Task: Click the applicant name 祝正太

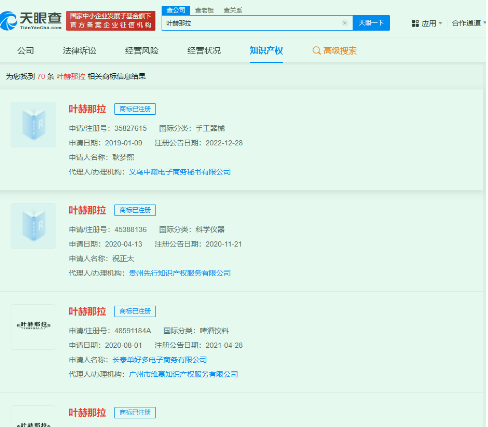Action: tap(123, 258)
